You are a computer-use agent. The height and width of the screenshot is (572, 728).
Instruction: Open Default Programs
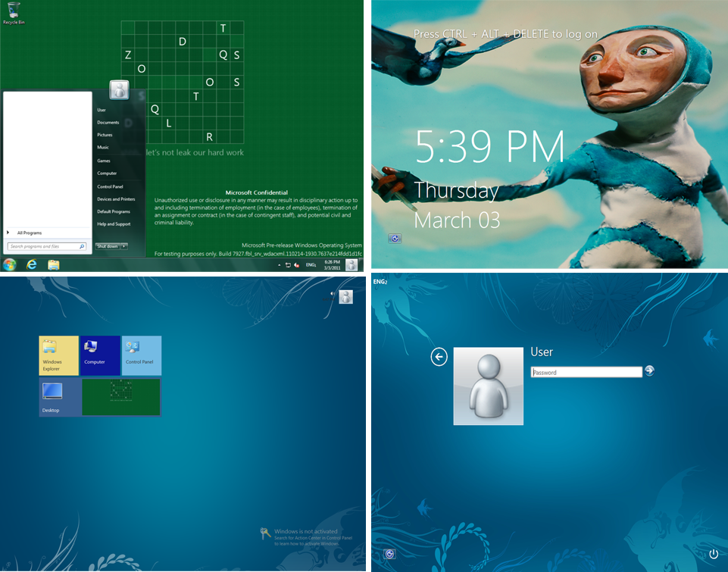pyautogui.click(x=114, y=211)
